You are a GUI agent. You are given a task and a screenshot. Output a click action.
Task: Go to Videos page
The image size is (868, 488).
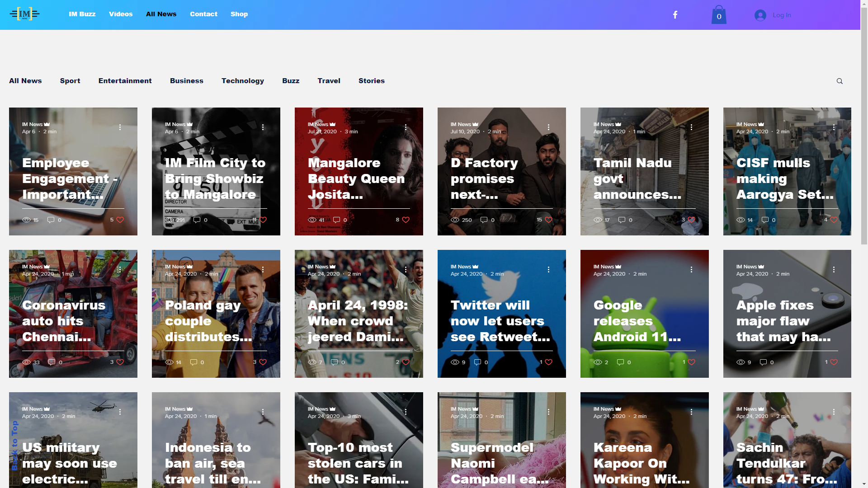point(121,14)
